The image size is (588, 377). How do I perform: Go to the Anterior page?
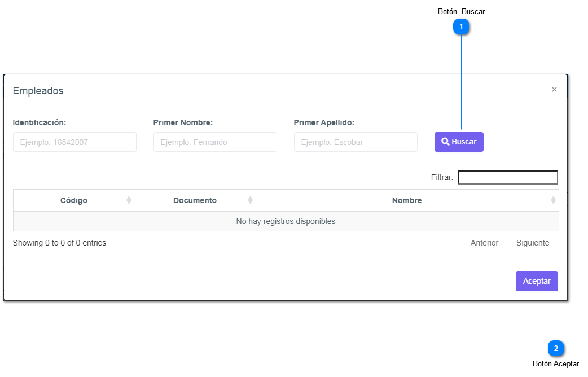point(484,243)
